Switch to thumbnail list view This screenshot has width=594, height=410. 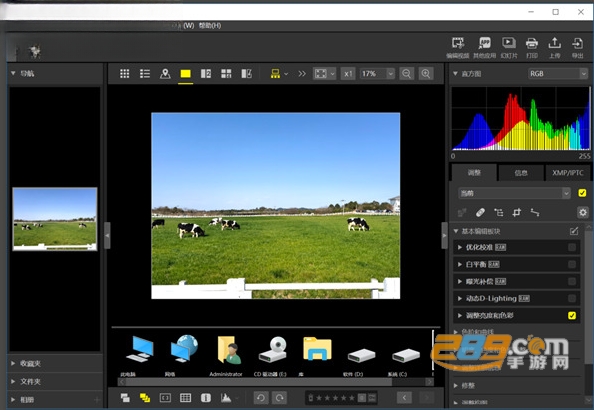coord(145,74)
